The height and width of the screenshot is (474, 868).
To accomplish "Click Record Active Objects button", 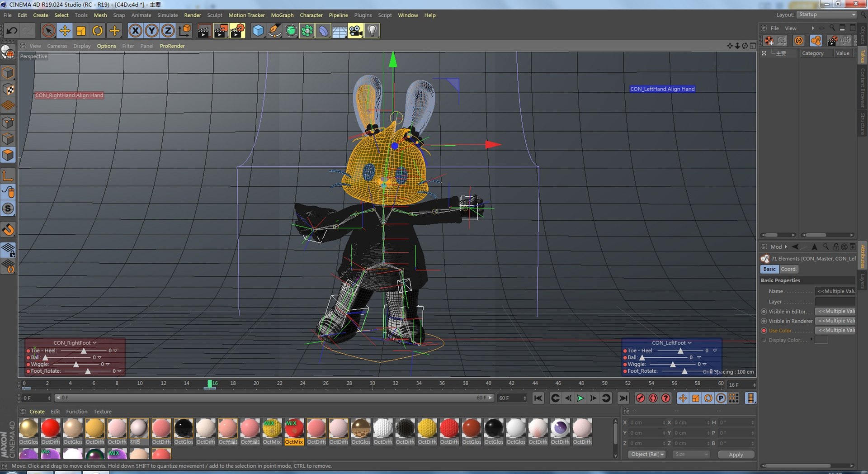I will pos(640,398).
